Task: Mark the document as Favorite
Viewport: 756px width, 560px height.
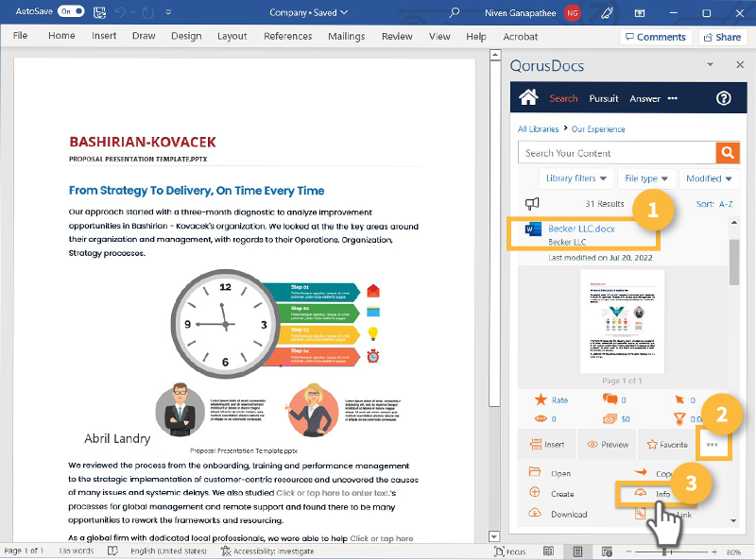Action: click(x=667, y=445)
